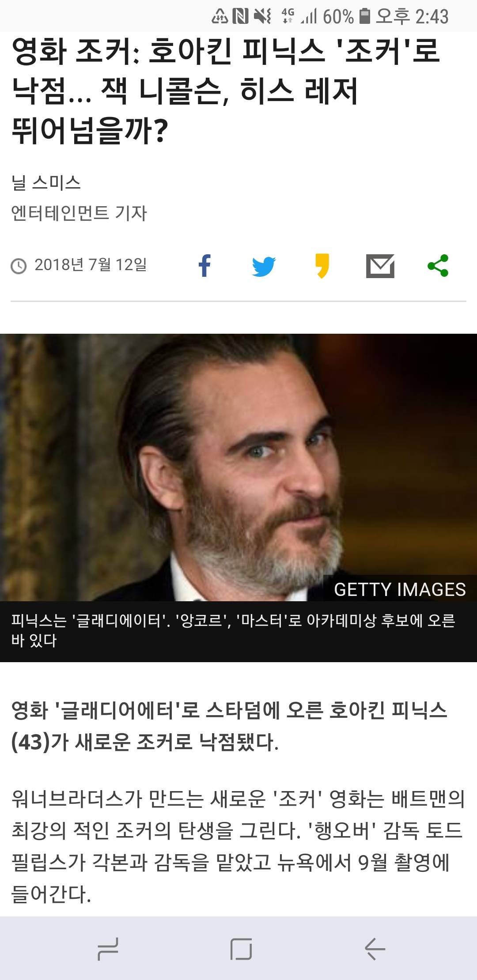Tap the author name 닐 스미스

coord(46,183)
